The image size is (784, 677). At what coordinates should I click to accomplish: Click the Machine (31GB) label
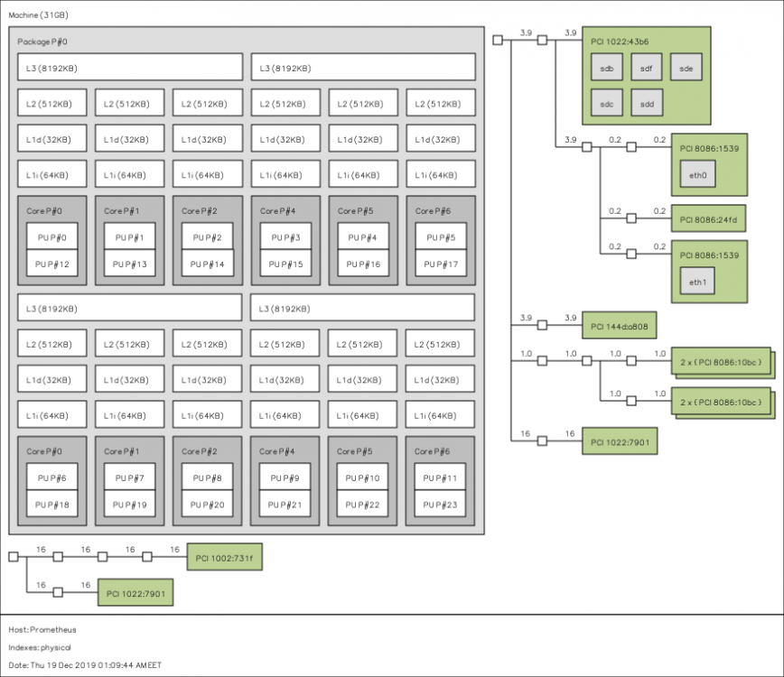38,15
